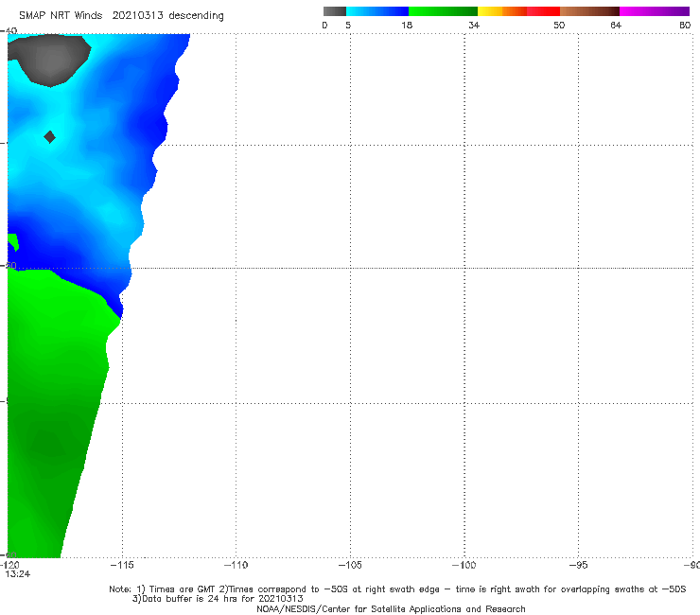Click the large gray low-wind patch at top left
The height and width of the screenshot is (615, 700).
pos(50,60)
